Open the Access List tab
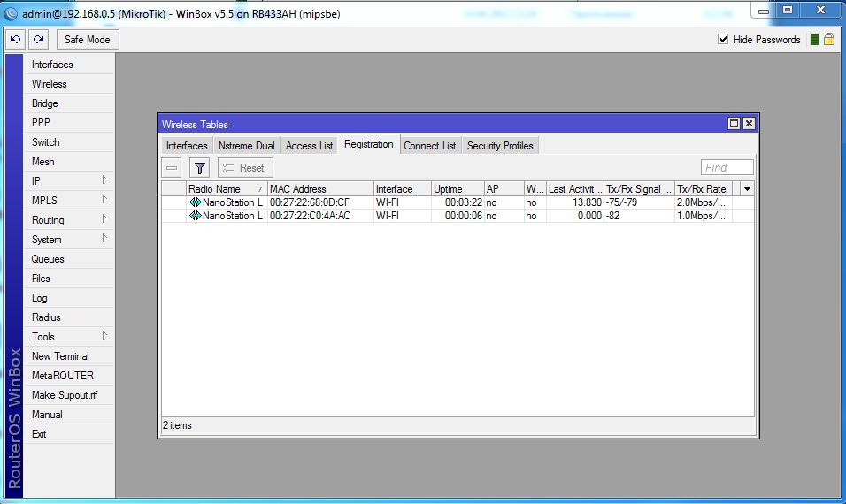The width and height of the screenshot is (846, 504). 309,146
